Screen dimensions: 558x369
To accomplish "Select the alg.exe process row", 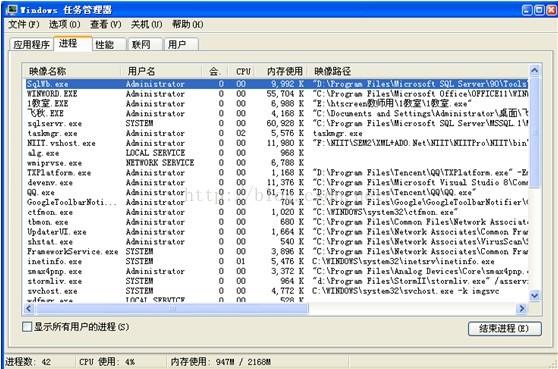I will [277, 153].
